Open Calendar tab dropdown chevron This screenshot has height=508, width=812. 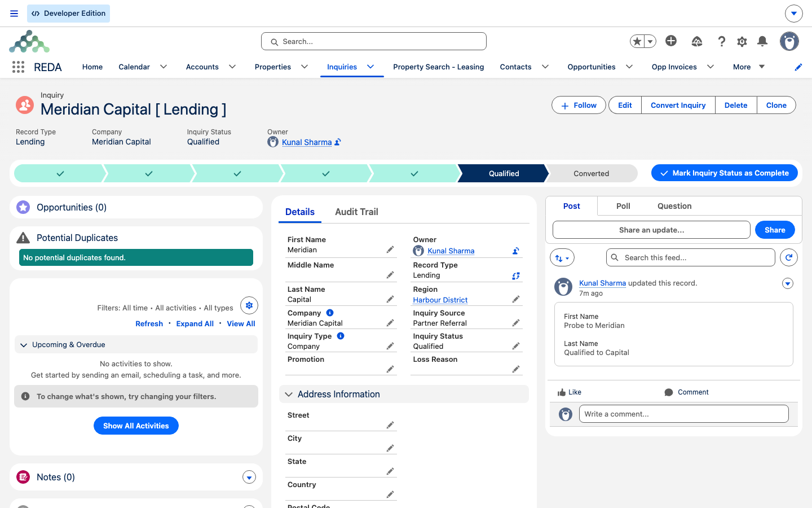tap(164, 67)
